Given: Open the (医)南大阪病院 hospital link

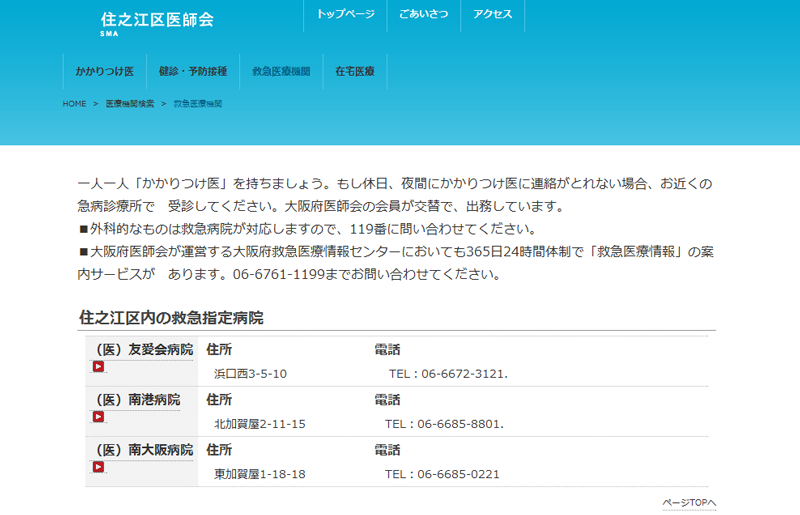Looking at the screenshot, I should [x=144, y=450].
